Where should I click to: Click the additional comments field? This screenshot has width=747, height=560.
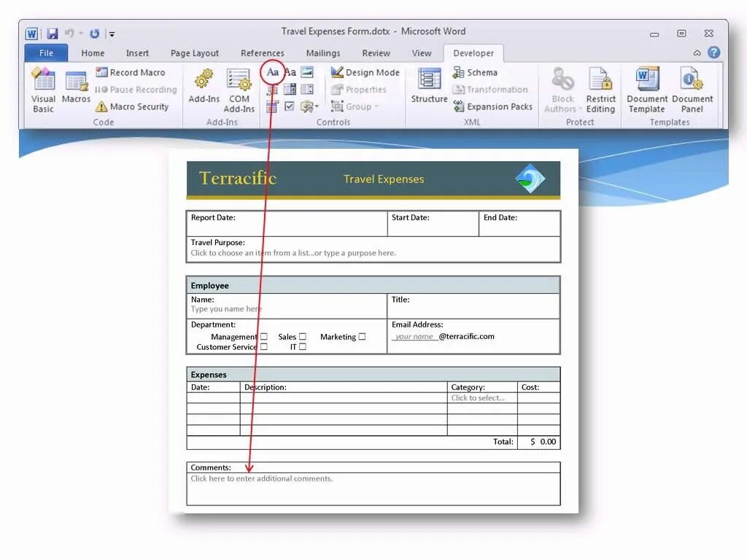click(262, 478)
